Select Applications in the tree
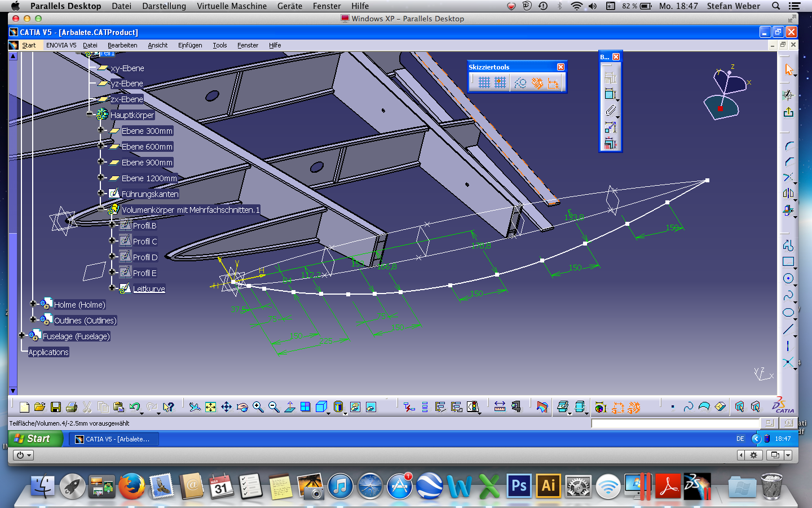This screenshot has width=812, height=508. [48, 352]
